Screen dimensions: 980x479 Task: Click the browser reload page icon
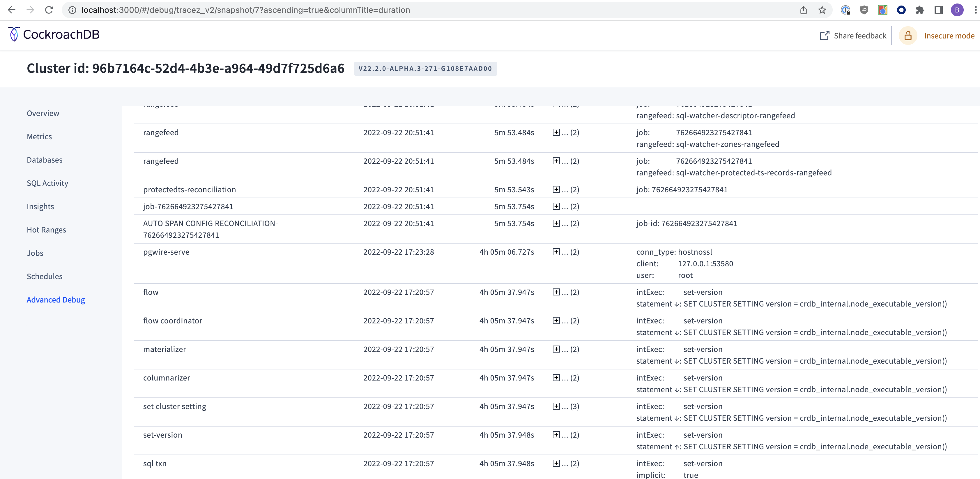(49, 10)
